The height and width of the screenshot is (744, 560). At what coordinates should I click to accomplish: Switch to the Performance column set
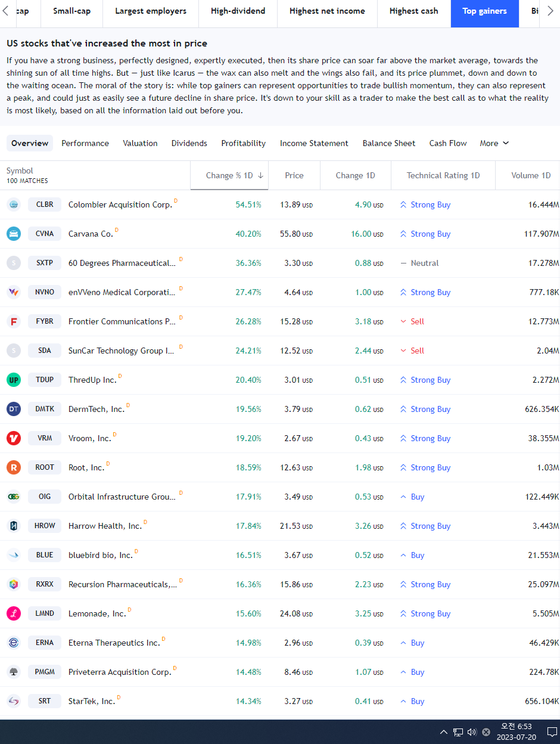pyautogui.click(x=85, y=143)
